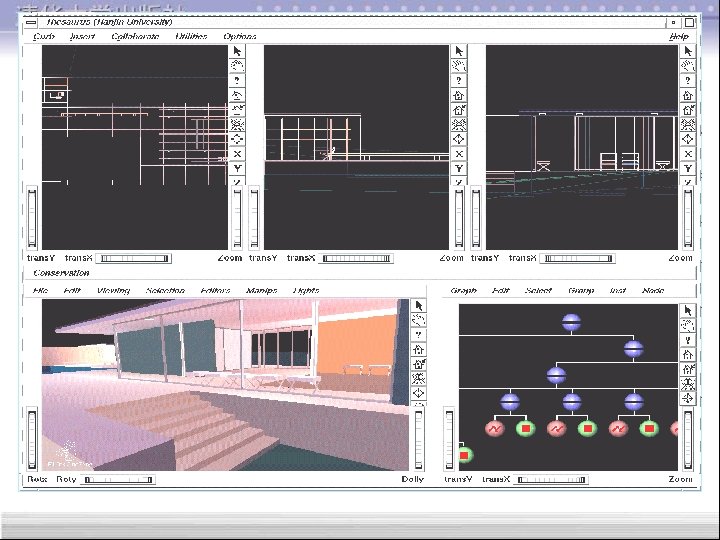Screen dimensions: 720x540
Task: Click the set-home icon in top-middle viewer
Action: [x=459, y=110]
